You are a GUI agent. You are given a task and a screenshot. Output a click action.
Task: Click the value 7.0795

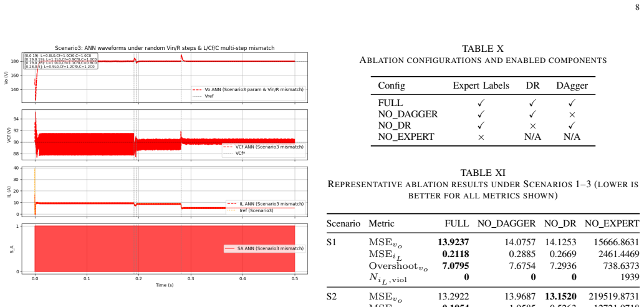pyautogui.click(x=456, y=265)
